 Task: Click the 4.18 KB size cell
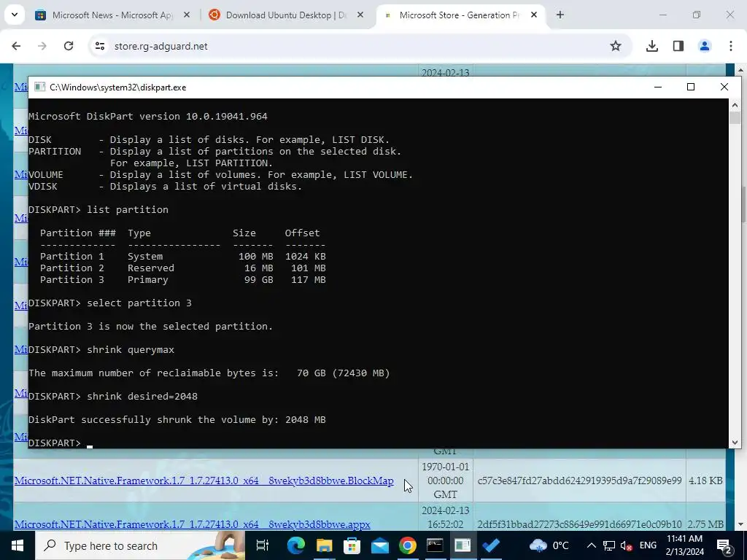705,481
